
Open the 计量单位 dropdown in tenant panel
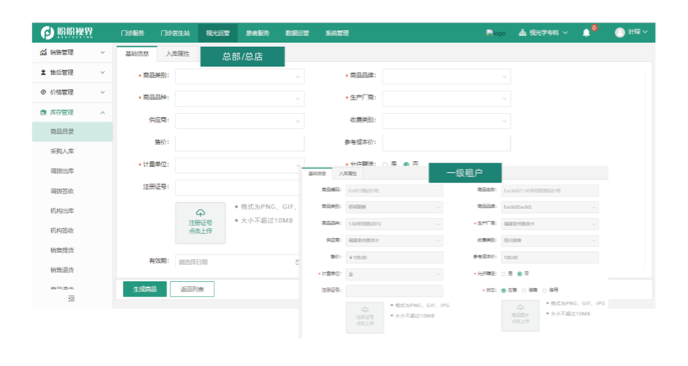[x=394, y=274]
